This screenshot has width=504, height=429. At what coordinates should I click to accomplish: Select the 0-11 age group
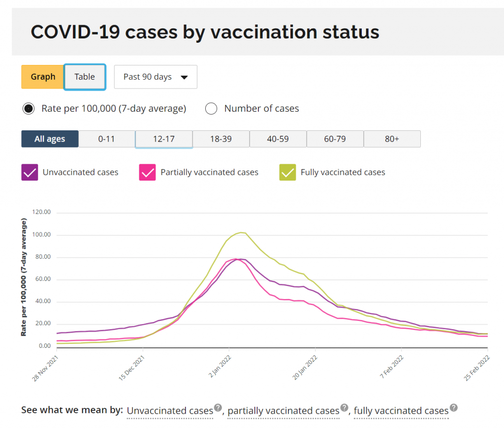click(x=106, y=139)
